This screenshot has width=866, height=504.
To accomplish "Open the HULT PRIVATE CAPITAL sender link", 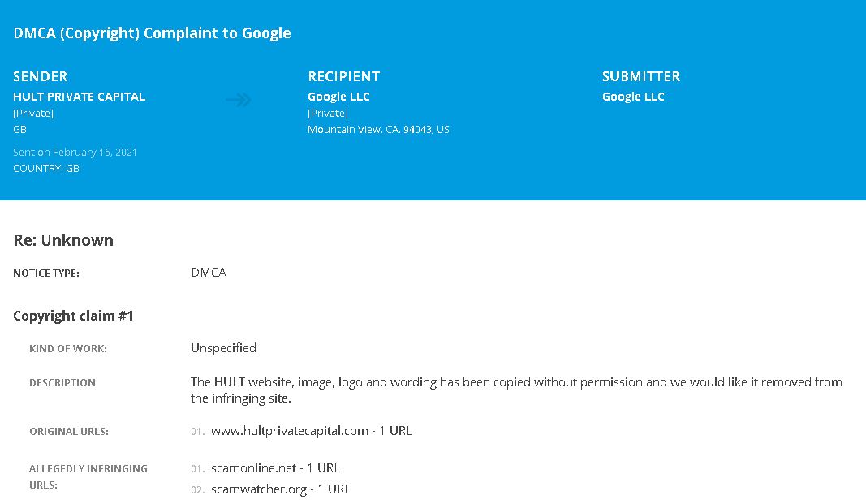I will tap(79, 97).
